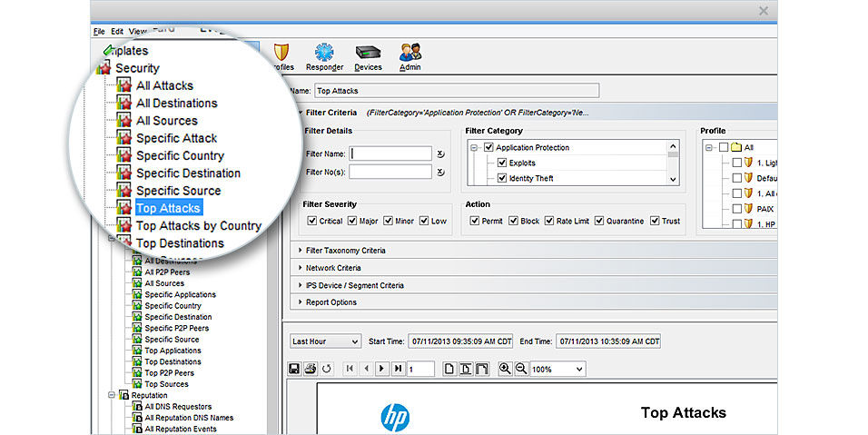Open the Last Hour time range dropdown

[325, 341]
